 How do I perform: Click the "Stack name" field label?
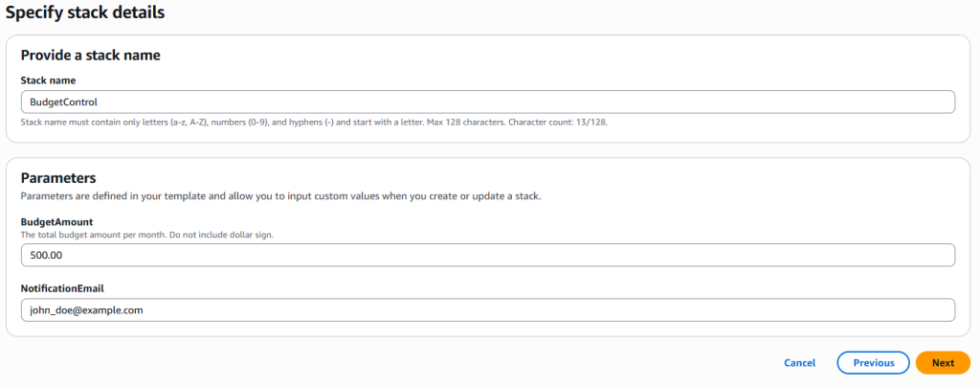[x=48, y=80]
